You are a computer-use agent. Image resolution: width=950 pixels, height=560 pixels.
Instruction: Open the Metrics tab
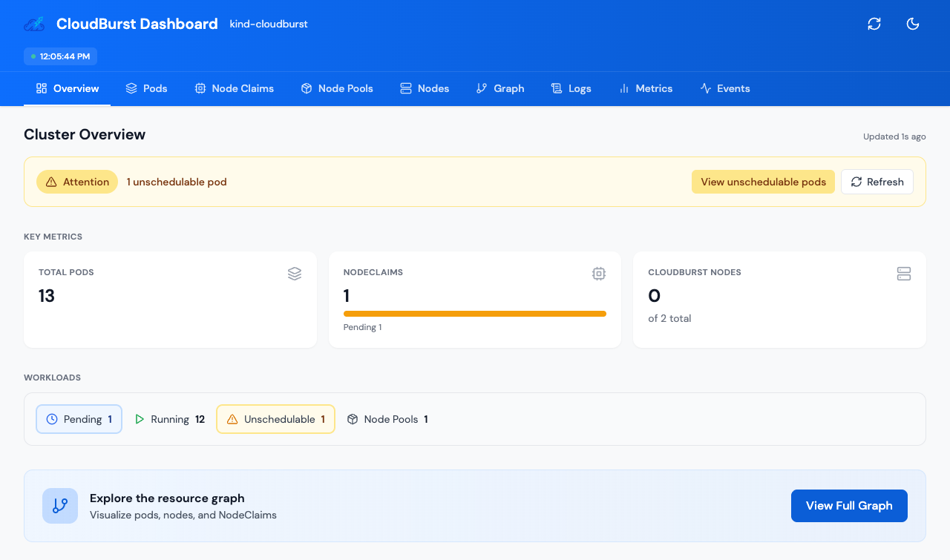pos(646,88)
